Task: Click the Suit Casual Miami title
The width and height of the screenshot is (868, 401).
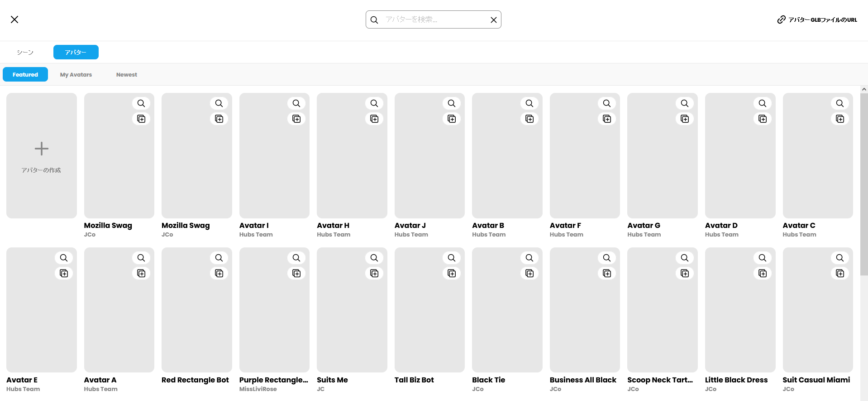Action: point(816,380)
